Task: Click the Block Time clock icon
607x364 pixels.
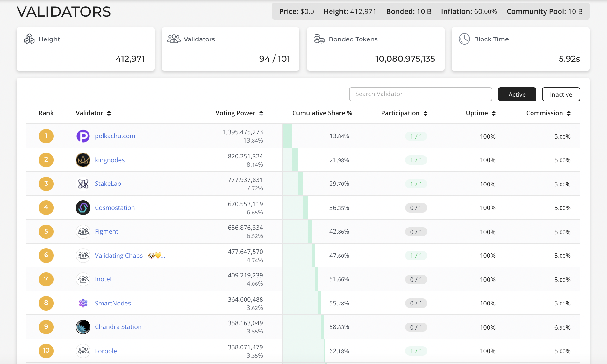Action: (x=464, y=39)
